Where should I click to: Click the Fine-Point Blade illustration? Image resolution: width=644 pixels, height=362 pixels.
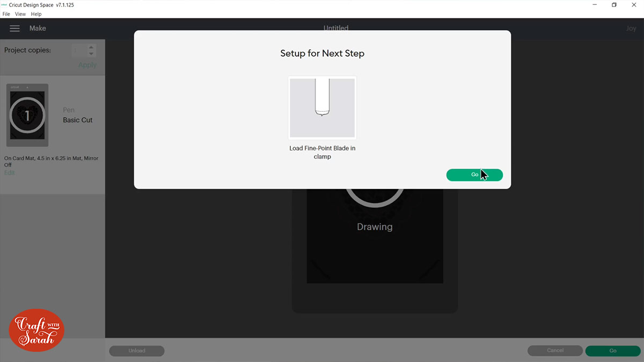coord(322,108)
